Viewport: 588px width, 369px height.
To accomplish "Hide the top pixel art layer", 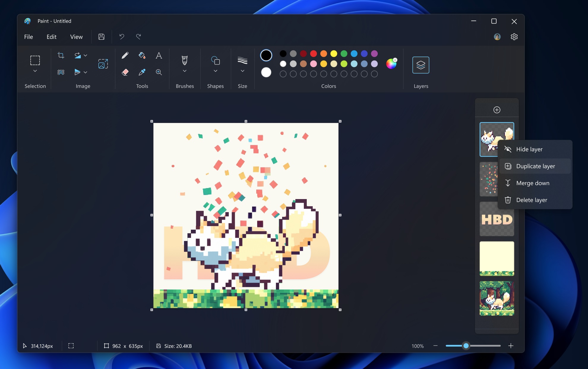I will coord(529,149).
